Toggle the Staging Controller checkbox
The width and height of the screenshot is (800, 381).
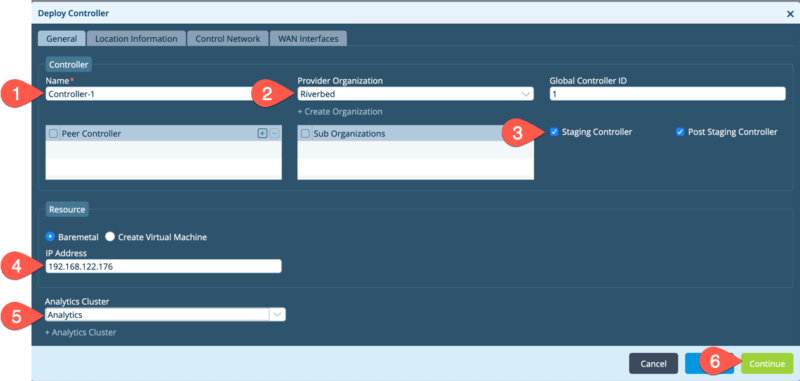[554, 132]
